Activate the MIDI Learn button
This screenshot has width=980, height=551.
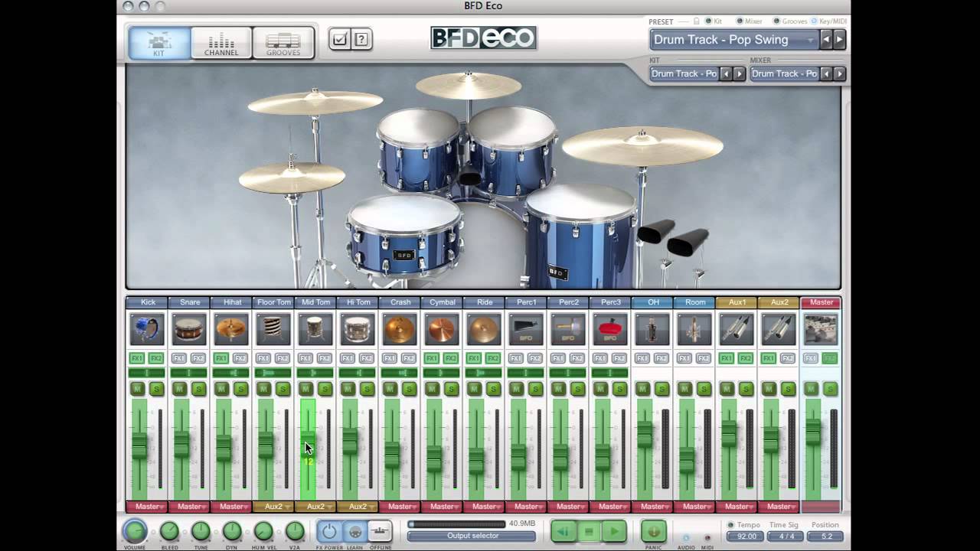355,531
